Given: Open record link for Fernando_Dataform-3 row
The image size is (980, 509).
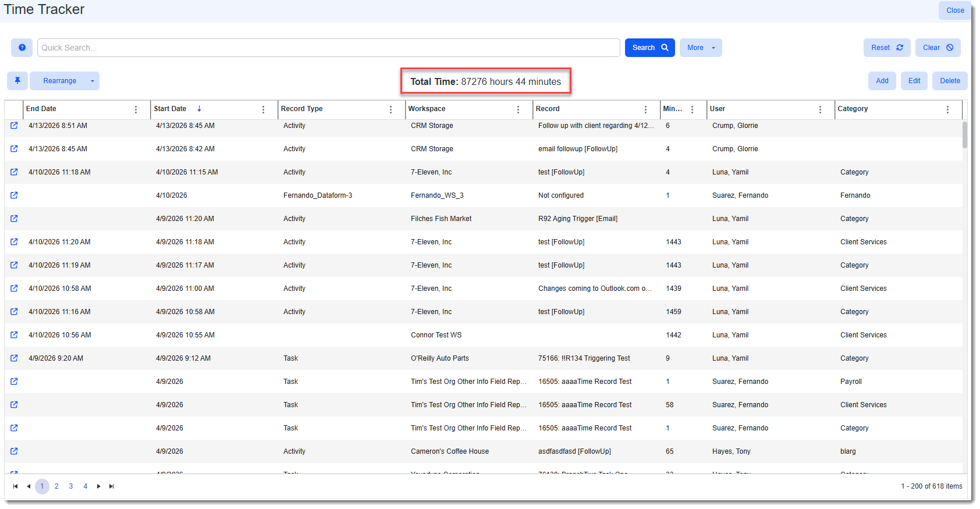Looking at the screenshot, I should coord(14,195).
